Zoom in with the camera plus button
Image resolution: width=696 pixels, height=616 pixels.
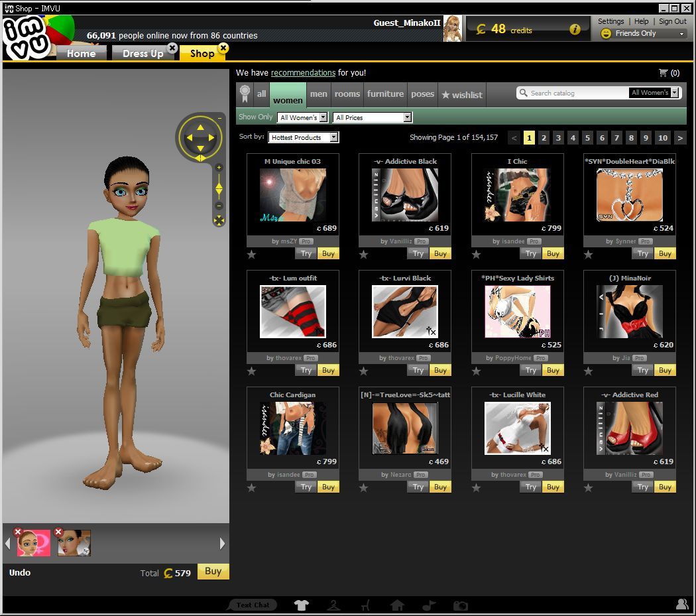(219, 168)
